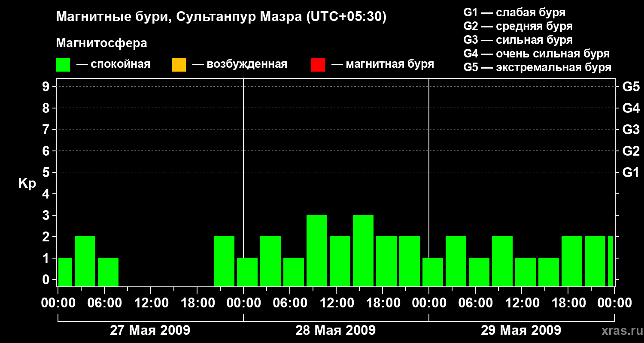Click the first Kp 3 bar on 28 Мая

[317, 250]
